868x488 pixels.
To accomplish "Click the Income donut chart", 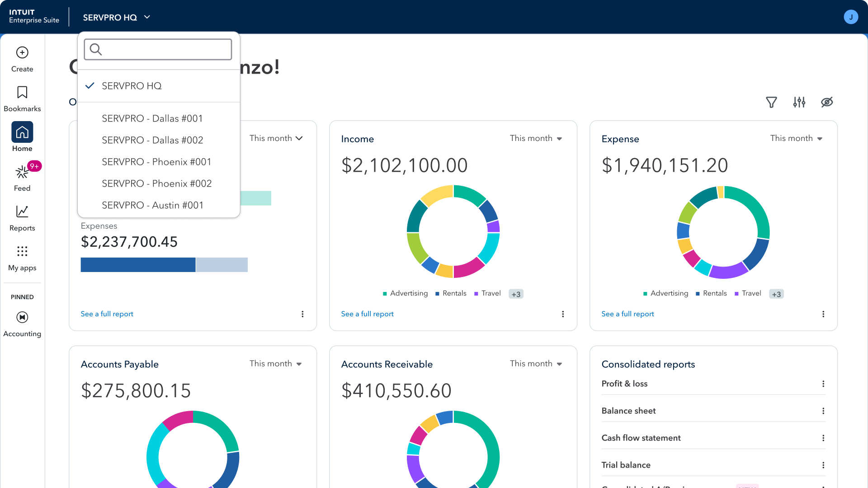I will [x=453, y=231].
